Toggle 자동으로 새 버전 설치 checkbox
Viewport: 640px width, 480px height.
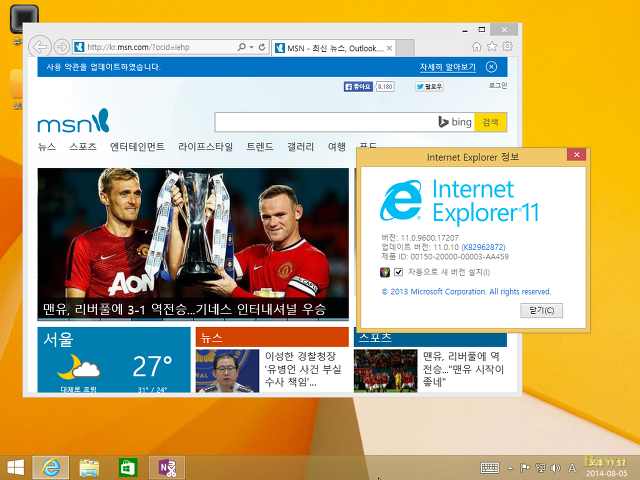pyautogui.click(x=398, y=272)
